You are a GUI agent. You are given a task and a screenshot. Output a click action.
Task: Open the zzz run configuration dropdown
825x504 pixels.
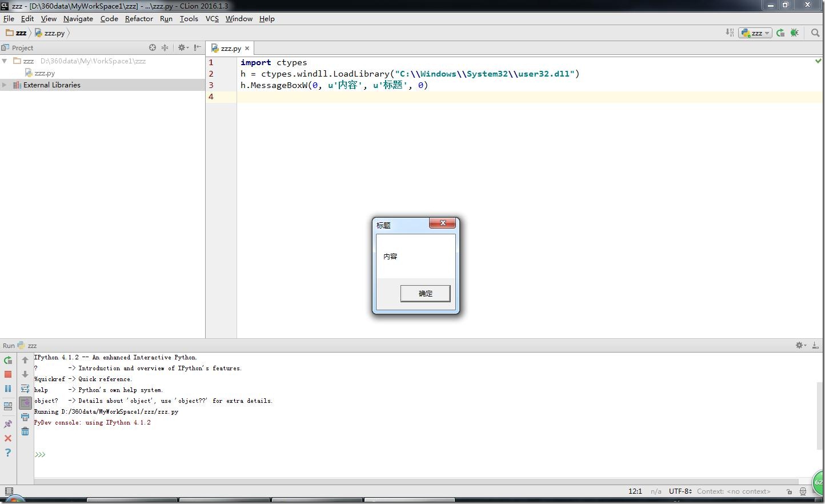[755, 33]
